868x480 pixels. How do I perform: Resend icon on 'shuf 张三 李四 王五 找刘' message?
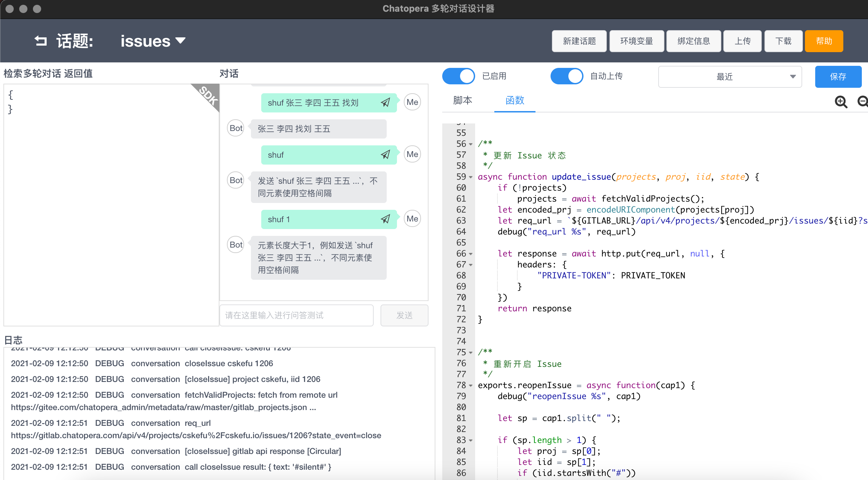click(385, 102)
